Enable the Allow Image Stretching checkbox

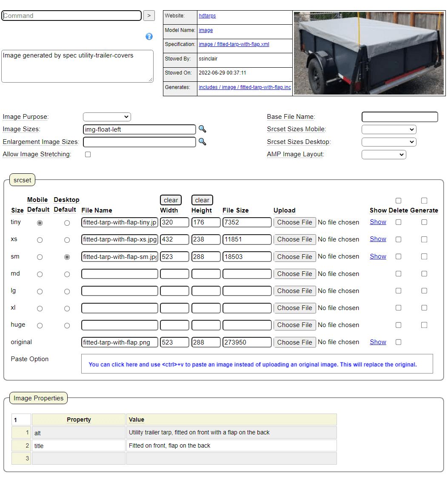tap(88, 155)
